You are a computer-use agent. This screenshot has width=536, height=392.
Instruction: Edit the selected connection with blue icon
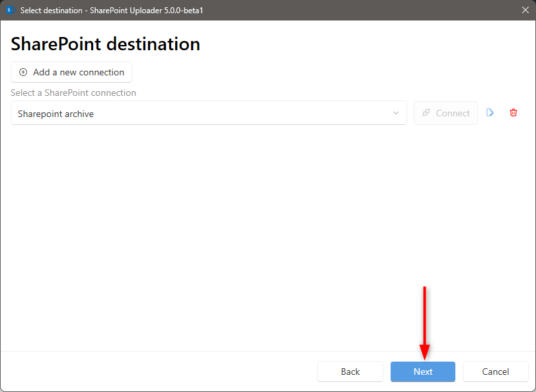point(490,113)
